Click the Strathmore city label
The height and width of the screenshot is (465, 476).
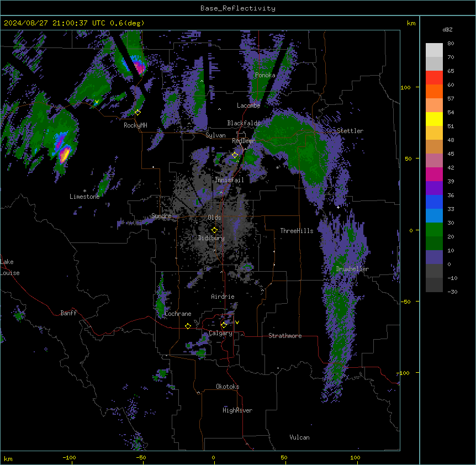[285, 336]
